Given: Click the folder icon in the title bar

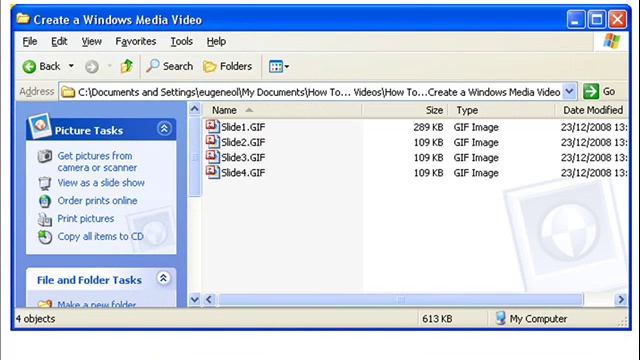Looking at the screenshot, I should [23, 19].
